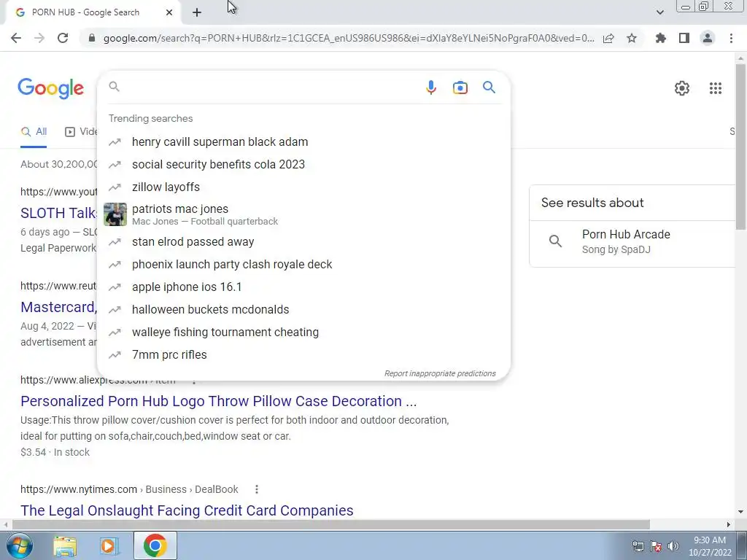Choose suggestion stan elrod passed away
747x560 pixels.
coord(303,242)
